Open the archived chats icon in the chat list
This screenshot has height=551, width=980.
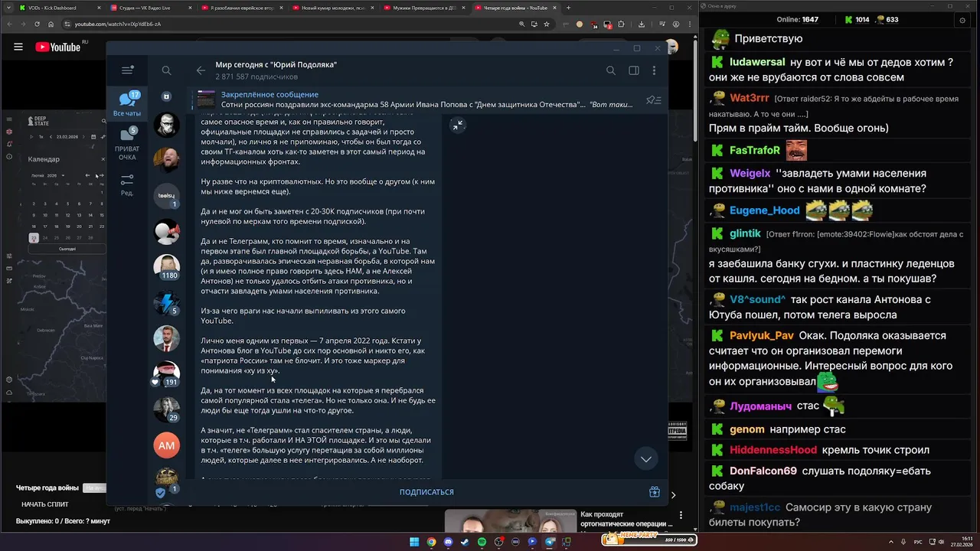coord(167,96)
